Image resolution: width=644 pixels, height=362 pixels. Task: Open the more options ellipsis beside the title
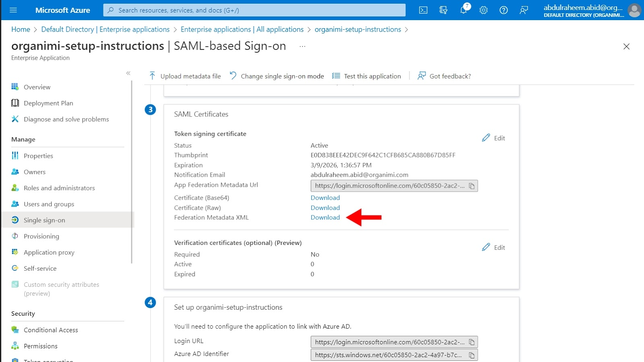302,46
